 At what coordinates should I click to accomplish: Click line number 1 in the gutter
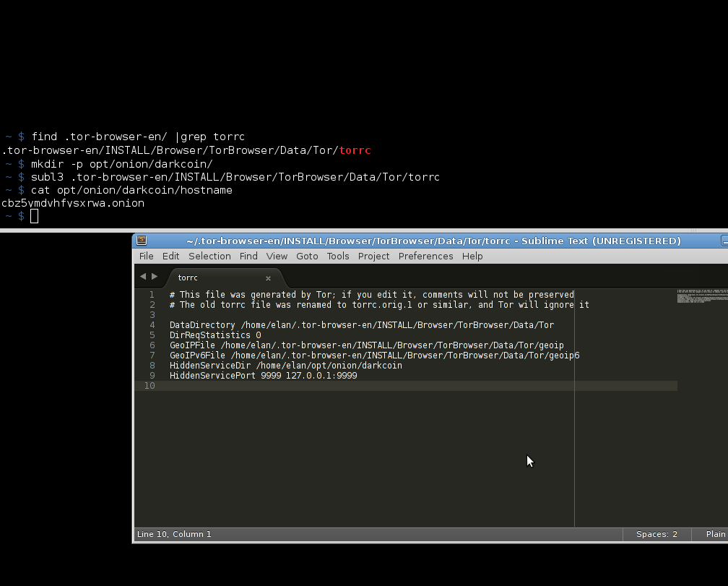coord(152,294)
